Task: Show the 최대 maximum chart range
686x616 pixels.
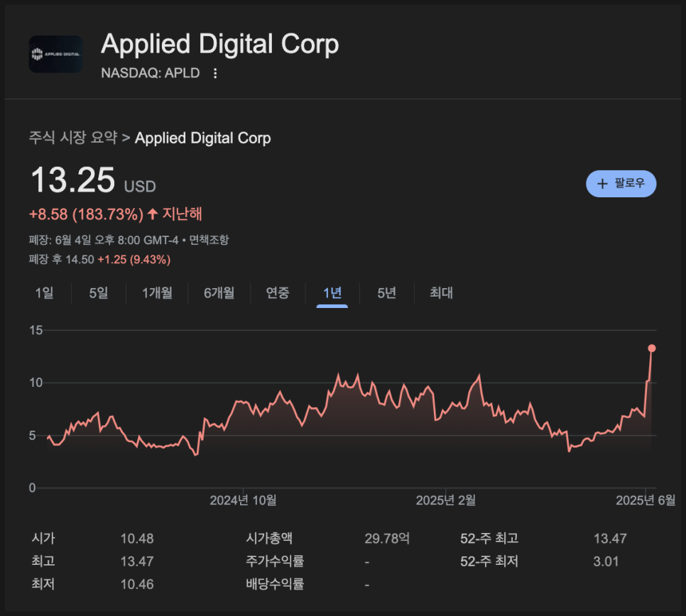Action: tap(441, 292)
